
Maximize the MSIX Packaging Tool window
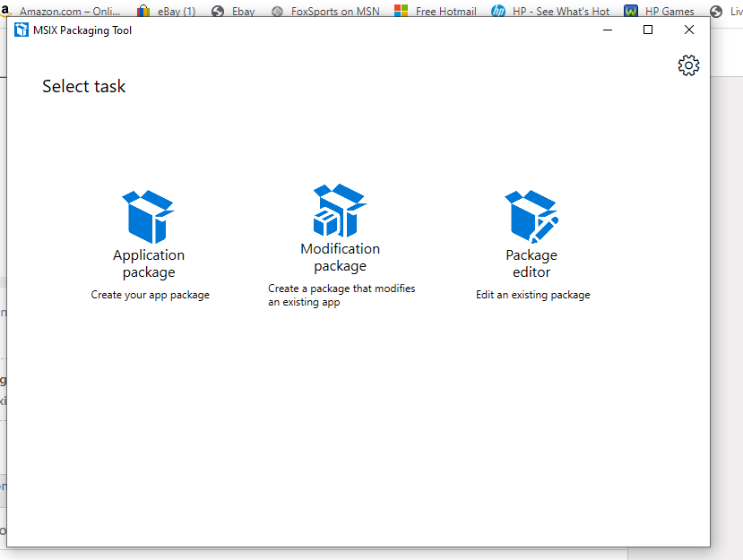(648, 30)
